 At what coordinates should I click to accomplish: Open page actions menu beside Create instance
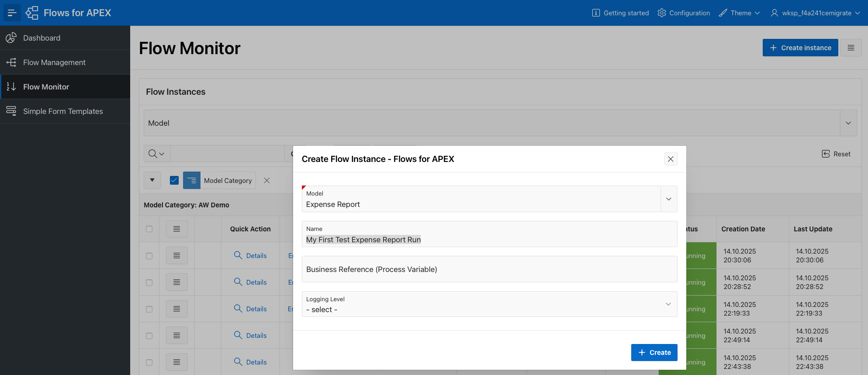coord(851,48)
